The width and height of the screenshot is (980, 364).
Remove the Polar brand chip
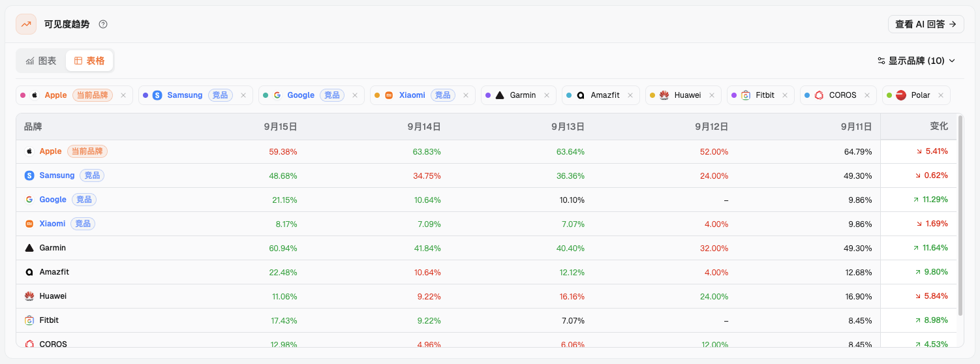click(x=941, y=95)
